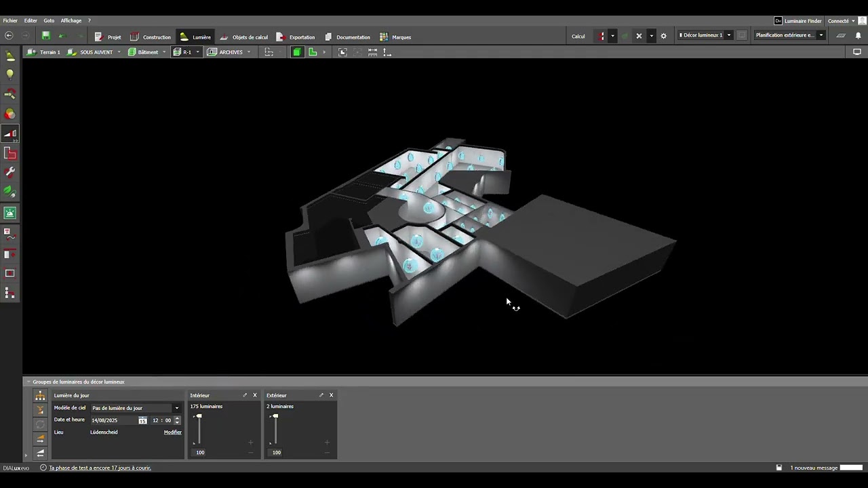This screenshot has height=488, width=868.
Task: Click the date field 14/08/2025
Action: (113, 420)
